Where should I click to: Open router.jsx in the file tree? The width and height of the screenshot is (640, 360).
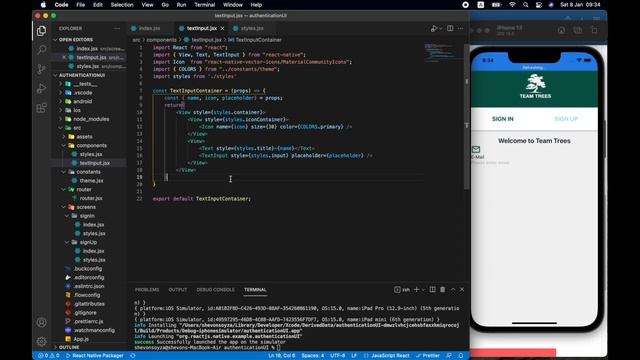click(x=91, y=198)
